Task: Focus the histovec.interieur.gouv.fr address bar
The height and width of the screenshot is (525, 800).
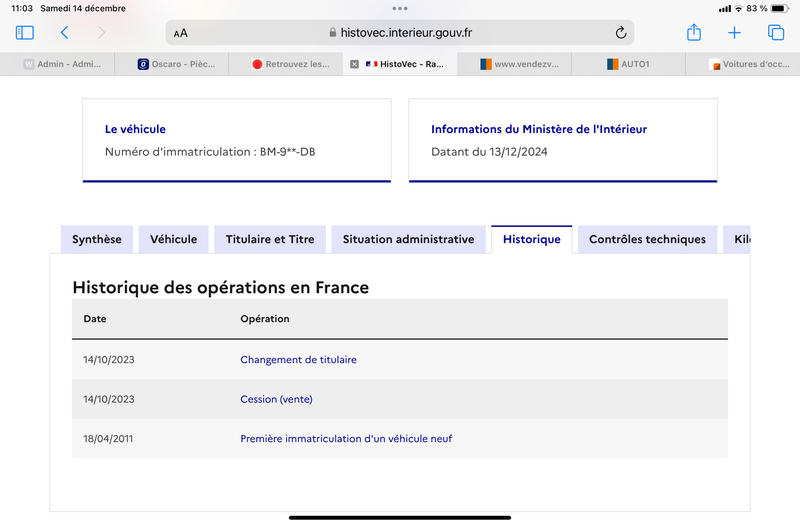Action: coord(400,33)
